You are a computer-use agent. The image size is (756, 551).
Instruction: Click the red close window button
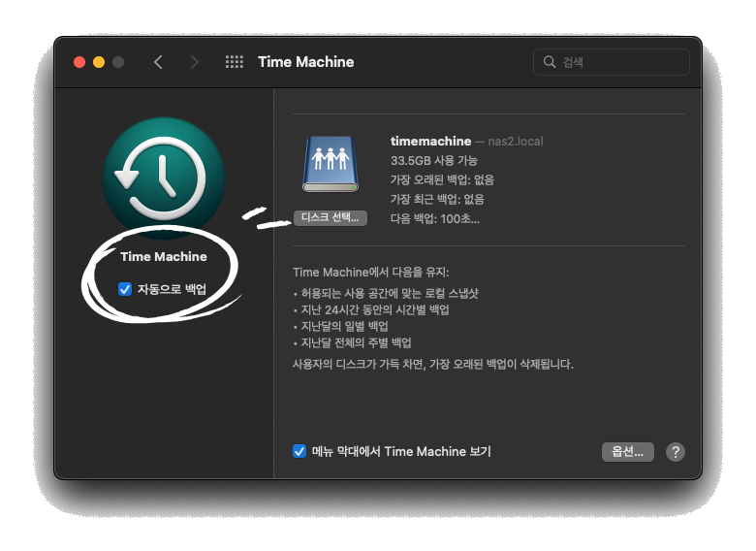tap(79, 62)
